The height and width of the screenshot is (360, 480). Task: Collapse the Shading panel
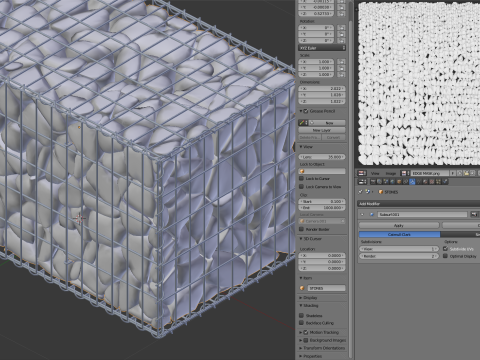tap(301, 305)
